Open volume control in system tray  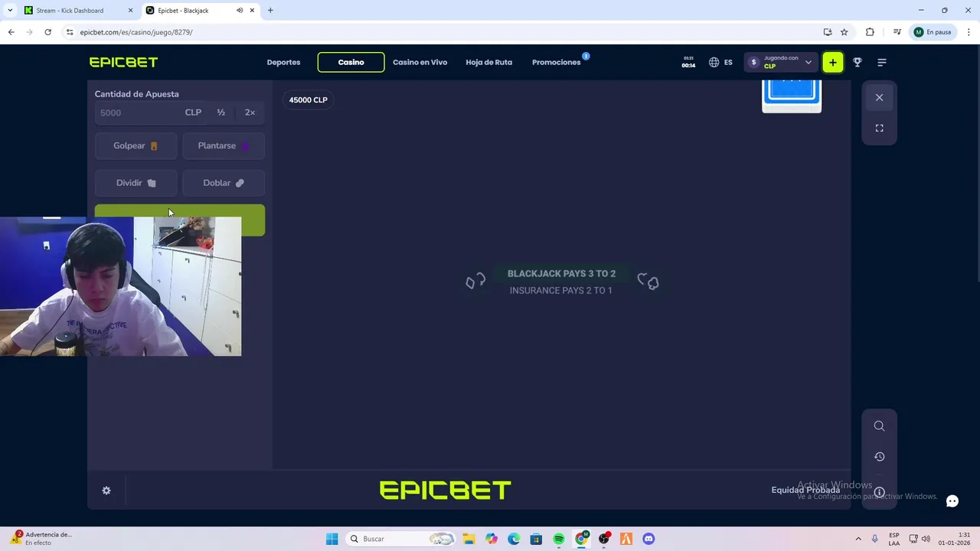926,539
